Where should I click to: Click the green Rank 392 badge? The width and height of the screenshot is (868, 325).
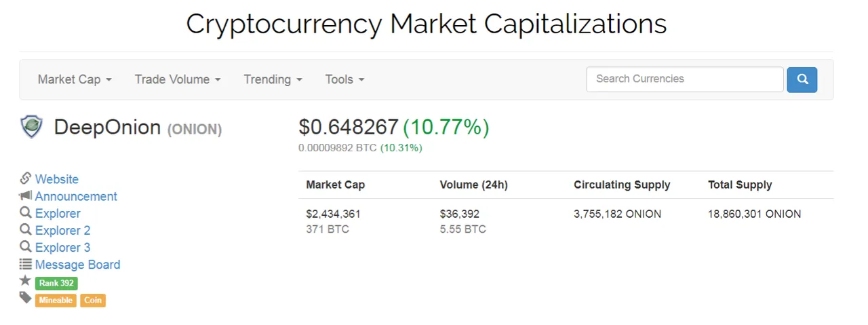tap(56, 283)
